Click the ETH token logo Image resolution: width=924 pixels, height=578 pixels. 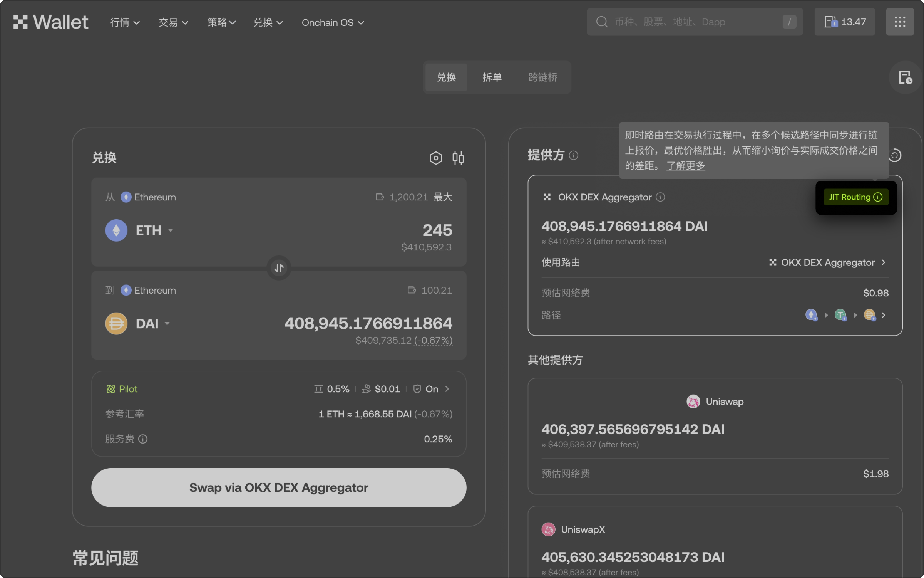(x=116, y=230)
